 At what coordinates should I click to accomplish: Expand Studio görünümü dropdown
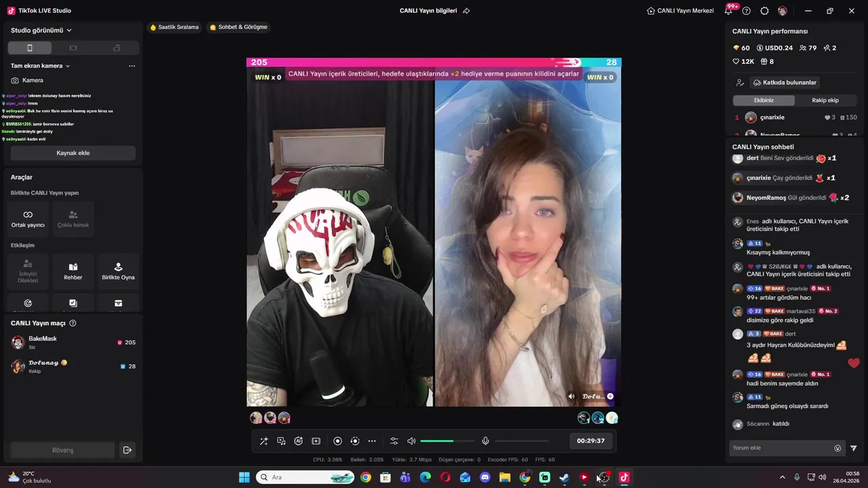click(x=41, y=30)
